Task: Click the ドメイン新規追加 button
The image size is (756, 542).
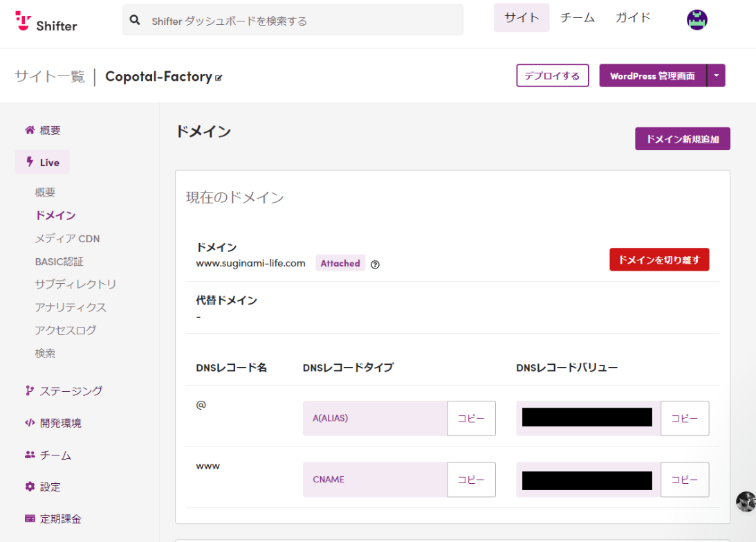Action: 682,138
